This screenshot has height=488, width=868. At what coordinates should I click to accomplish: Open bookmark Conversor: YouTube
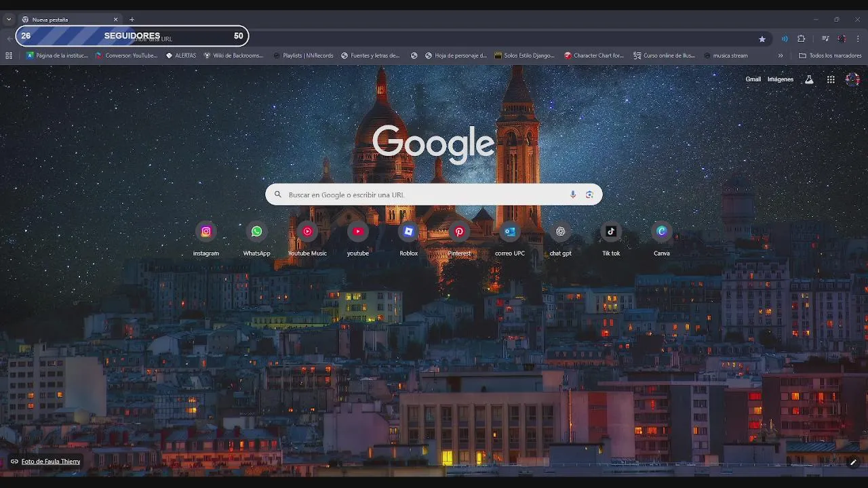pyautogui.click(x=127, y=56)
